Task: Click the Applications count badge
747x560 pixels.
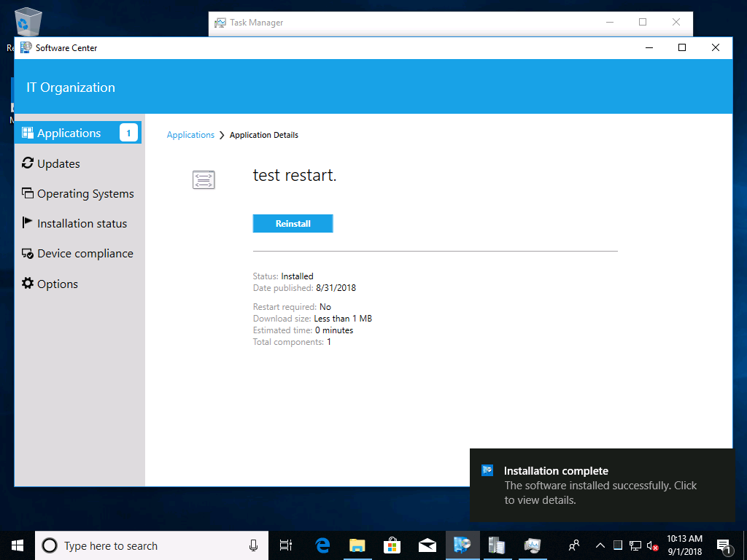Action: pyautogui.click(x=128, y=133)
